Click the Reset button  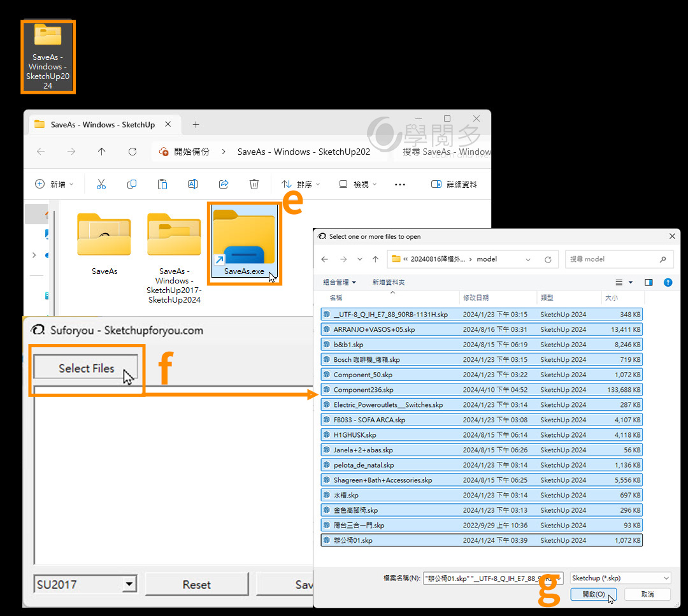[197, 584]
